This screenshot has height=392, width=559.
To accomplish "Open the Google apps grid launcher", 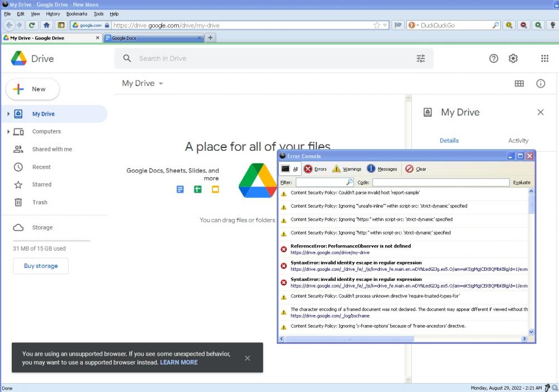I will pos(544,59).
